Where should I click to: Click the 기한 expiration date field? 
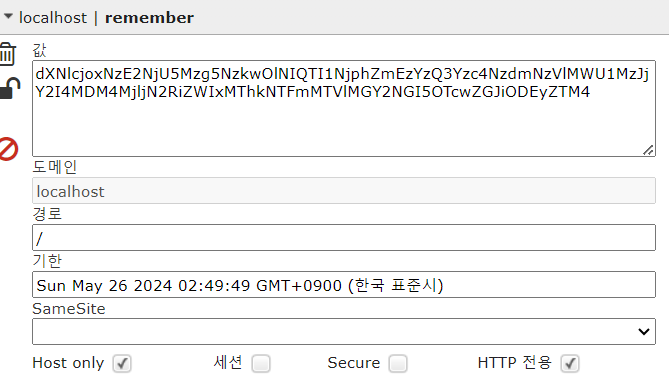(x=344, y=284)
